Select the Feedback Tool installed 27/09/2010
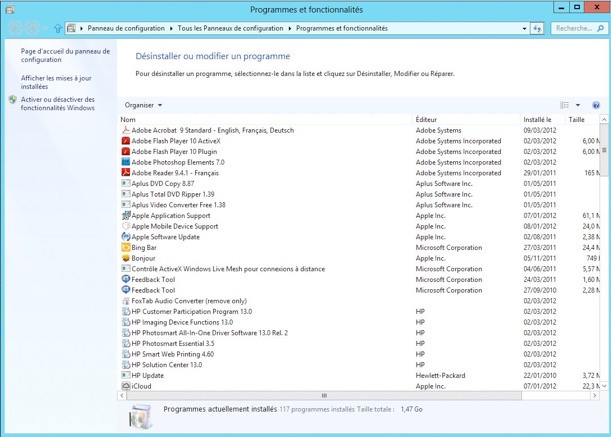Image resolution: width=611 pixels, height=437 pixels. (x=358, y=290)
